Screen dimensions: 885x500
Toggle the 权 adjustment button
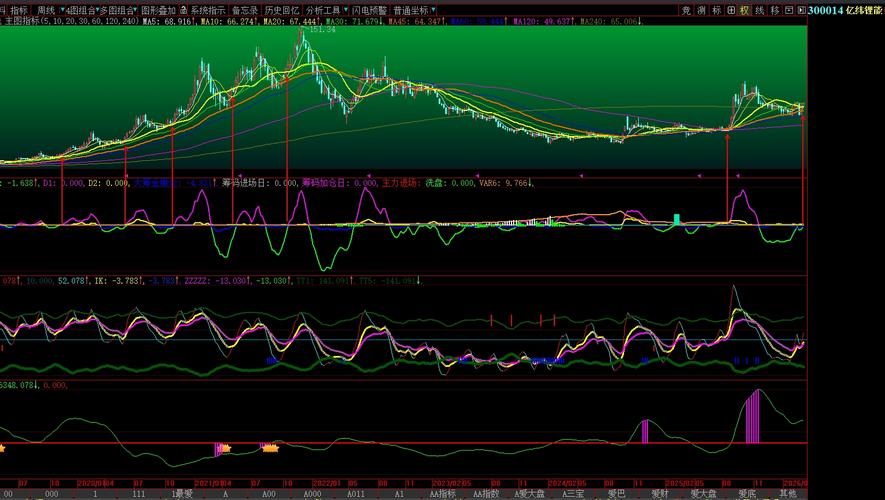pos(745,10)
